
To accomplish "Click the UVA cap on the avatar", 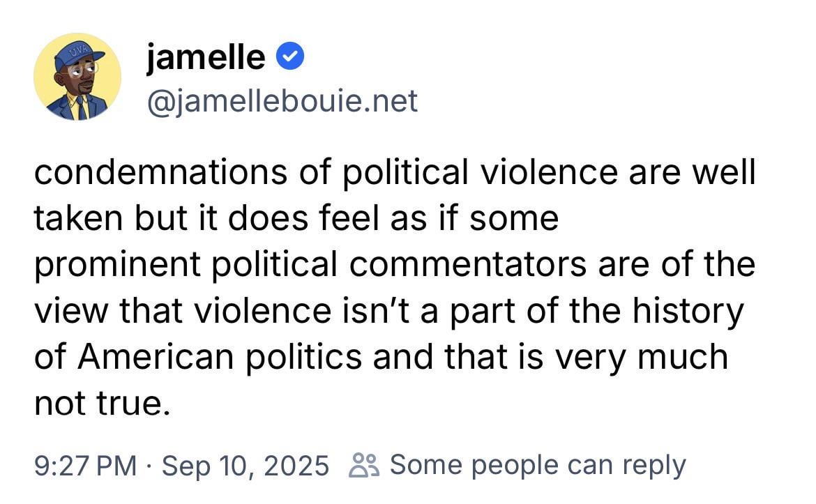I will [77, 53].
